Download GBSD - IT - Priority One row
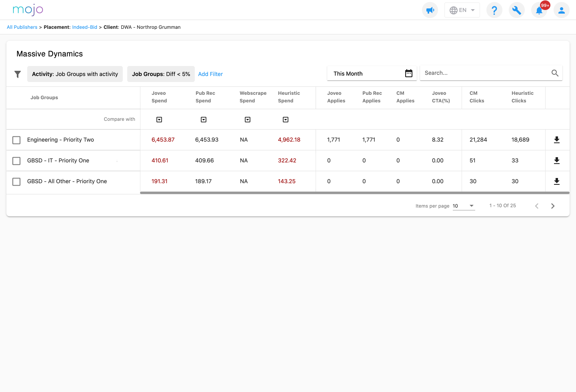 pyautogui.click(x=556, y=160)
